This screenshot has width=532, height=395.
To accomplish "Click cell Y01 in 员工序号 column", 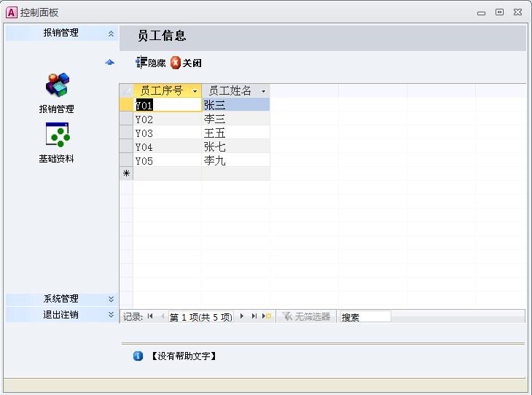I will [168, 105].
